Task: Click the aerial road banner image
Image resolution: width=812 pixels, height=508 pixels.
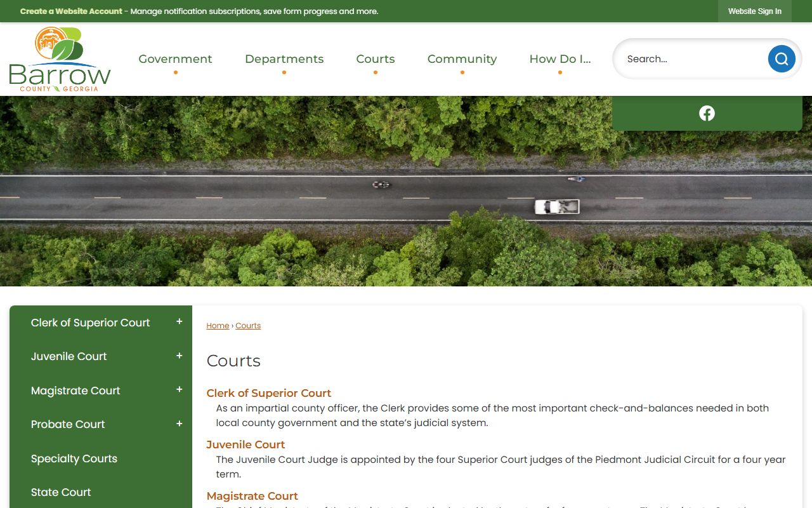Action: point(406,191)
